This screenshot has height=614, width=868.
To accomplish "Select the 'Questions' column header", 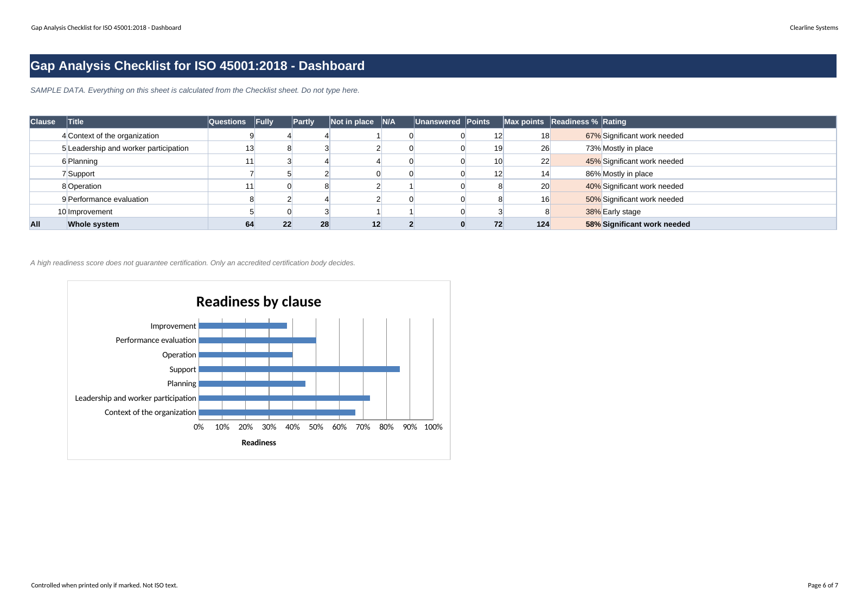I will [x=231, y=121].
